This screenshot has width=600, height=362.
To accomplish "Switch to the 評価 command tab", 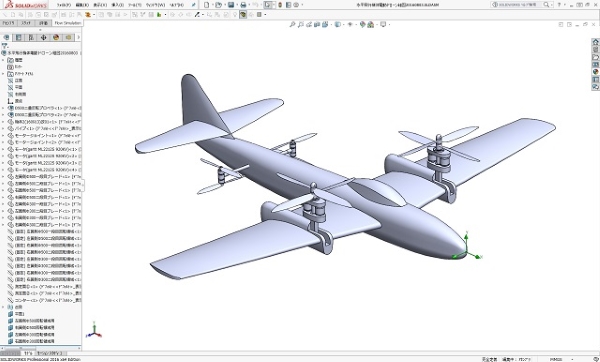I will tap(44, 23).
